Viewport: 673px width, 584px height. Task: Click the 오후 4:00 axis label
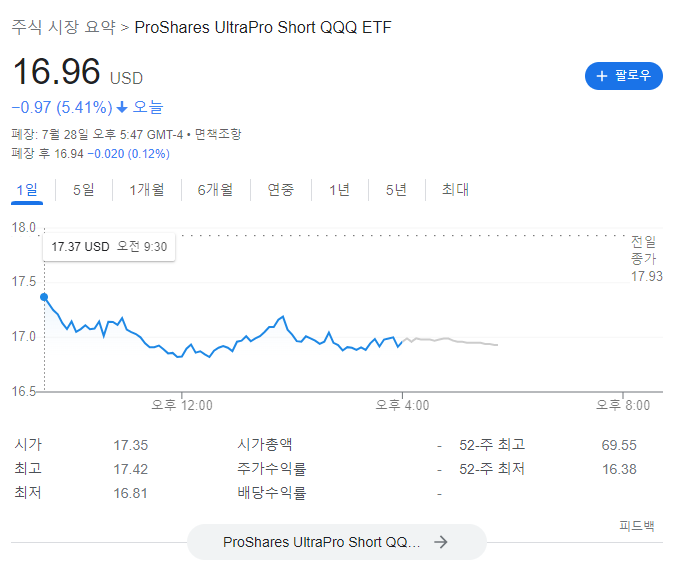point(402,405)
